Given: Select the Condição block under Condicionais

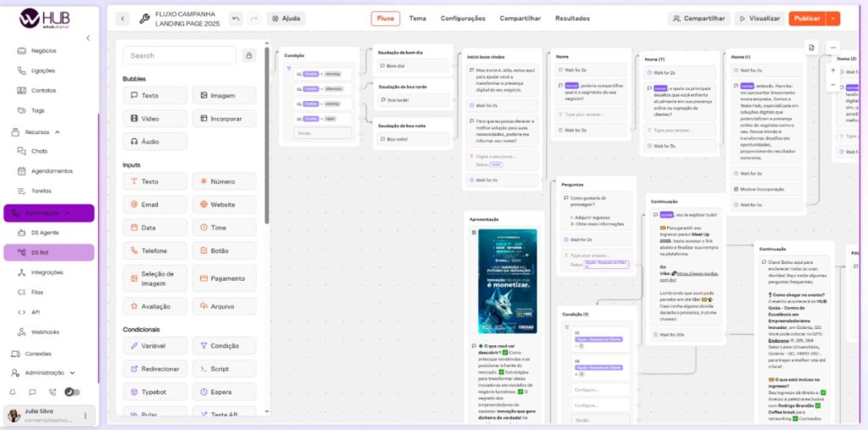Looking at the screenshot, I should click(x=224, y=345).
